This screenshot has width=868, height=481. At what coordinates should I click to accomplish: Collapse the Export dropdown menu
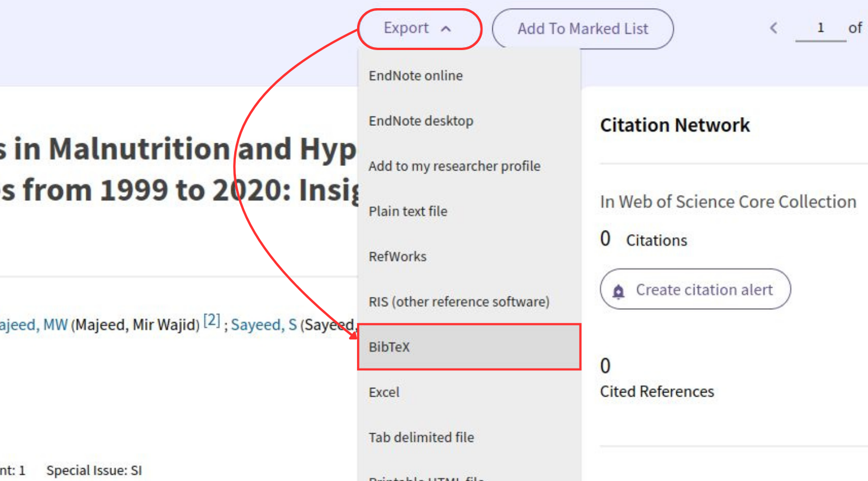[x=418, y=29]
